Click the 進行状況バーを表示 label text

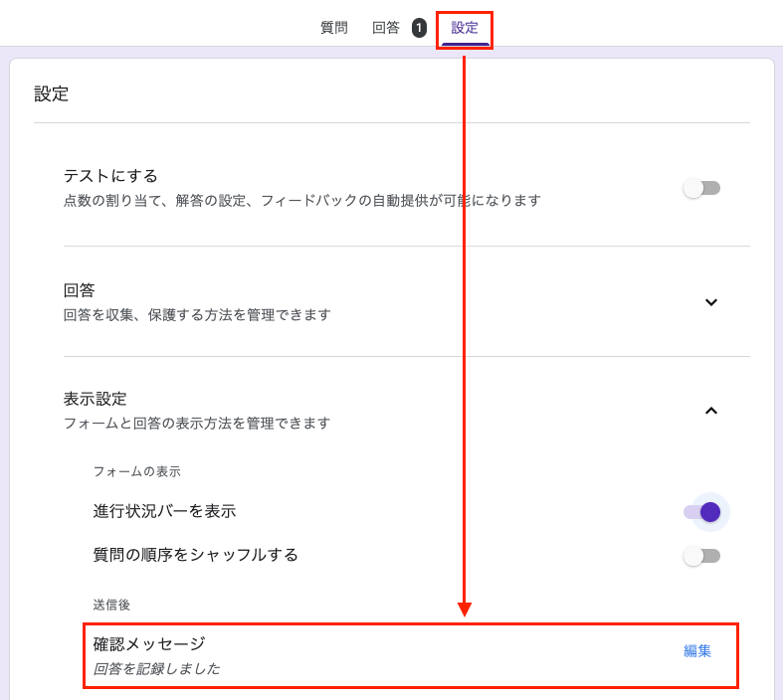pyautogui.click(x=164, y=511)
